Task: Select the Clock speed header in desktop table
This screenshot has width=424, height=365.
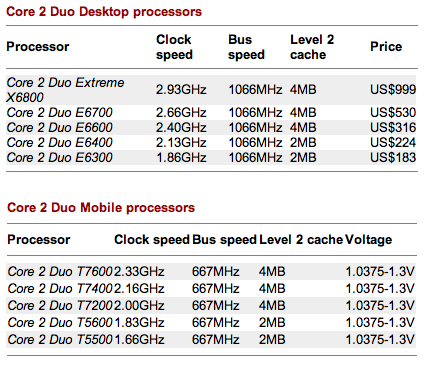Action: point(174,47)
